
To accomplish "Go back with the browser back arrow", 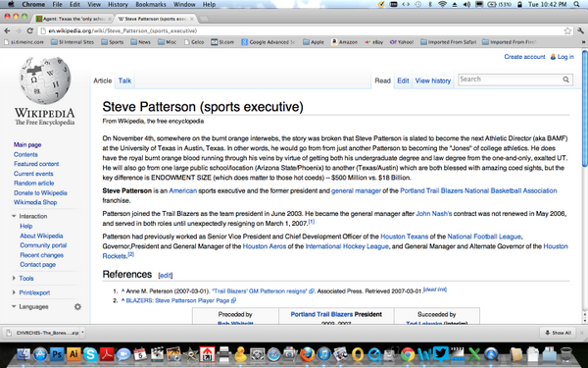I will (x=7, y=30).
